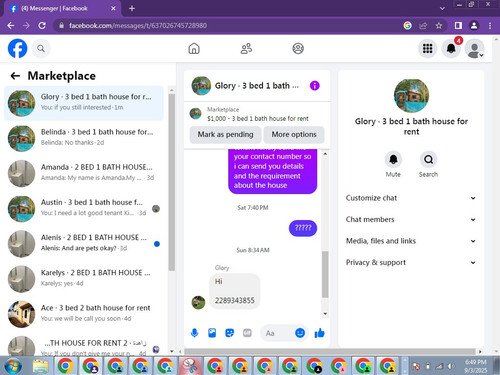The image size is (500, 375).
Task: Mute the conversation with the bell icon
Action: (393, 159)
